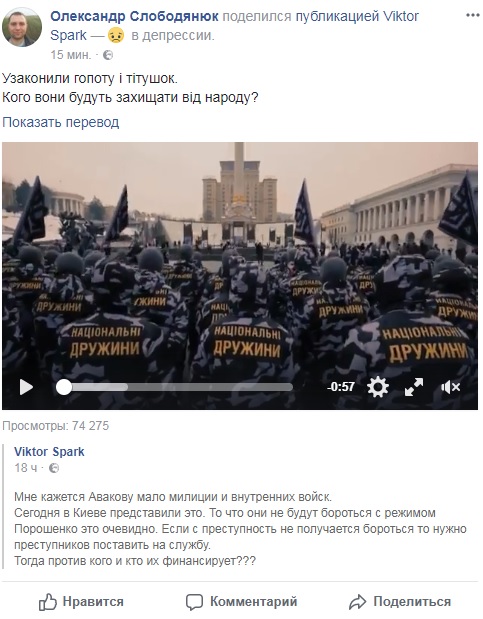Click the sad depression emoji
This screenshot has height=619, width=483.
[x=116, y=36]
